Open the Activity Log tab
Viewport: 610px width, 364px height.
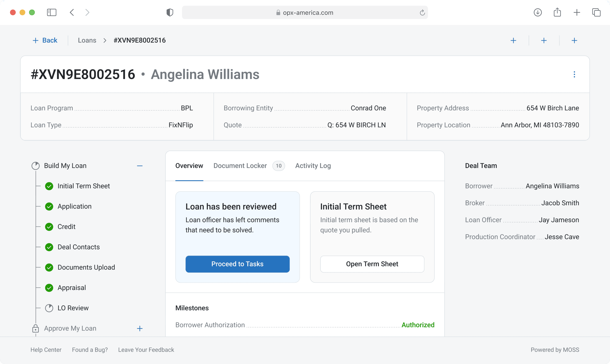pyautogui.click(x=313, y=166)
